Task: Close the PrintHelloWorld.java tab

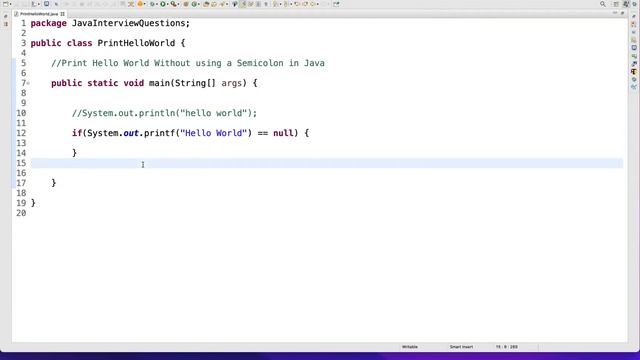Action: 62,14
